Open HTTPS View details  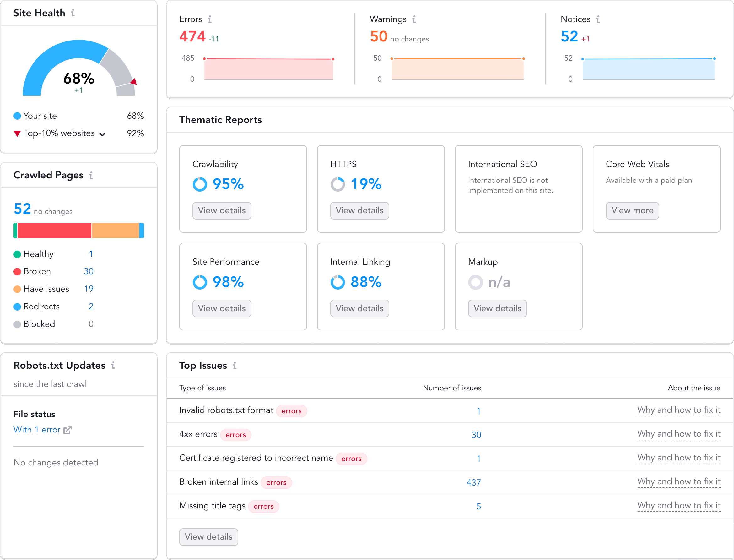(359, 211)
